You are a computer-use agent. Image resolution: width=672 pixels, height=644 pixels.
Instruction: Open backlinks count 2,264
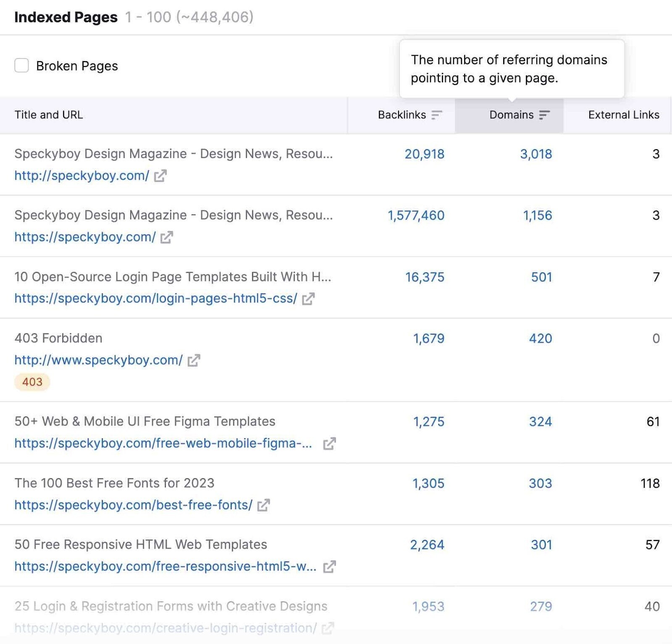pos(427,545)
